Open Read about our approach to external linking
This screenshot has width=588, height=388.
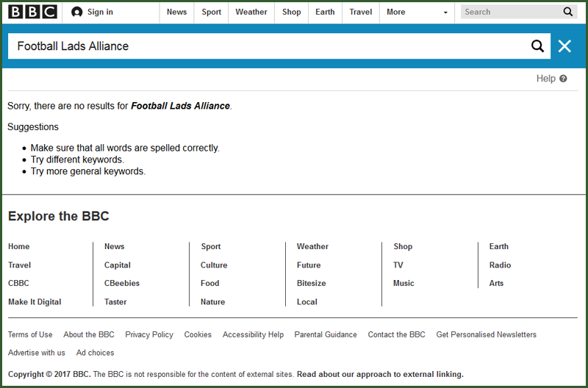coord(380,374)
